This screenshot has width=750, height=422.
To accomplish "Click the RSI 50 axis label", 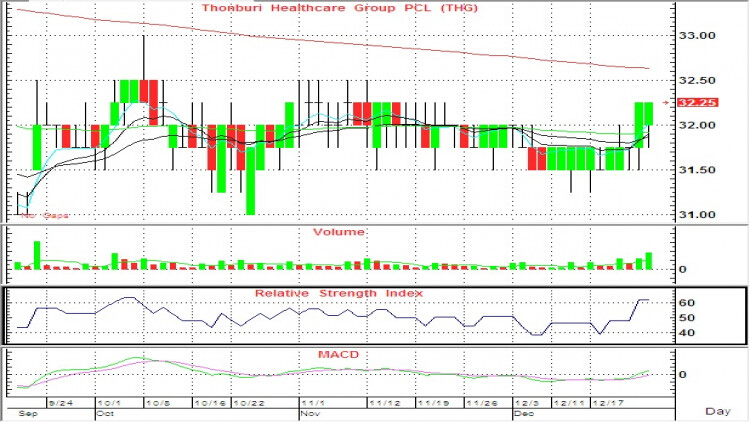I will point(686,318).
